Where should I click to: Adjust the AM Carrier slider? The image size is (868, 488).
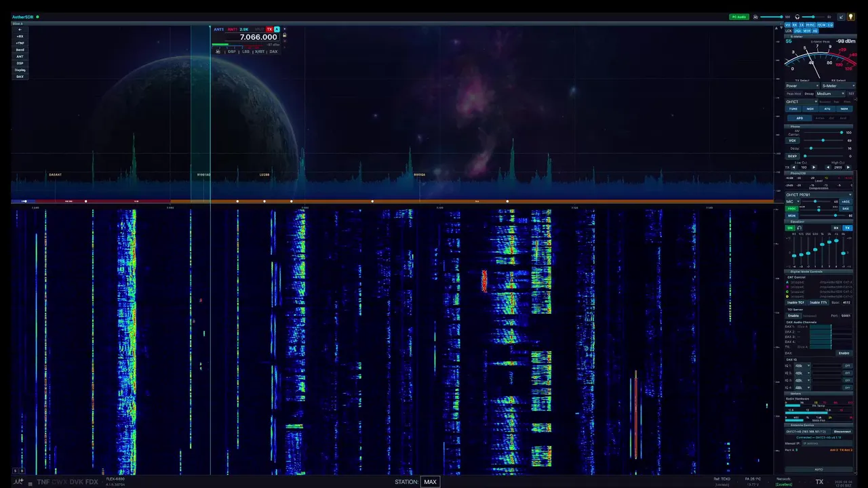tap(823, 132)
